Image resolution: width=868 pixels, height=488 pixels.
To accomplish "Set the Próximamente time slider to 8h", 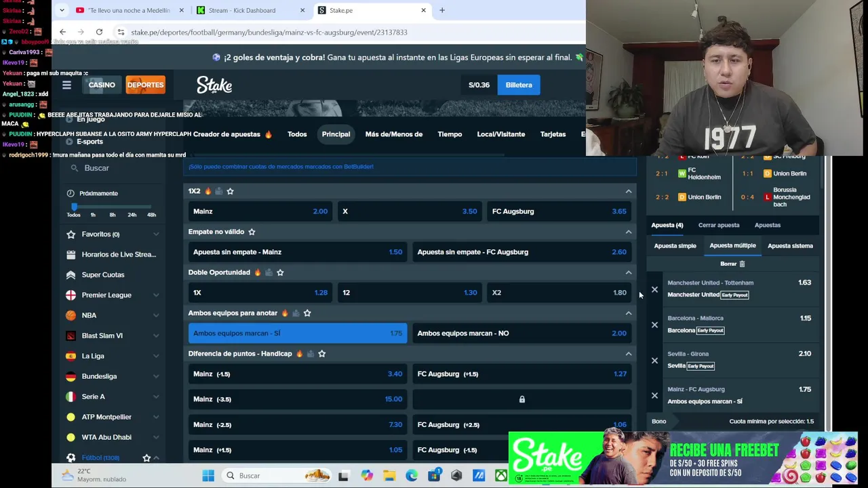I will (113, 215).
